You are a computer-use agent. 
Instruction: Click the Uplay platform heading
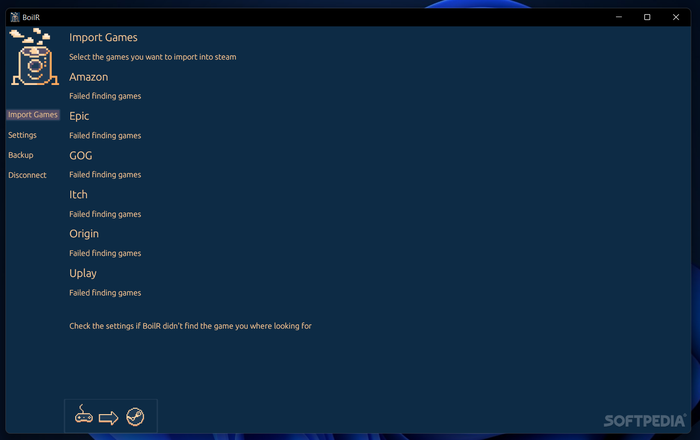point(83,273)
